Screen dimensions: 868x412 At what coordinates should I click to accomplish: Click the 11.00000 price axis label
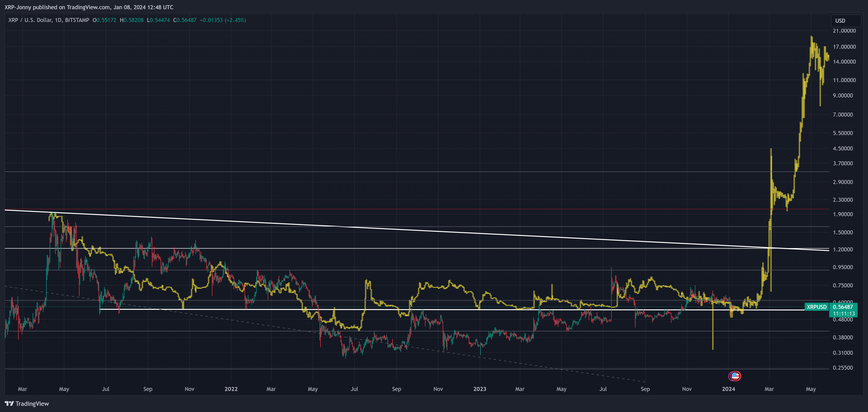coord(844,80)
